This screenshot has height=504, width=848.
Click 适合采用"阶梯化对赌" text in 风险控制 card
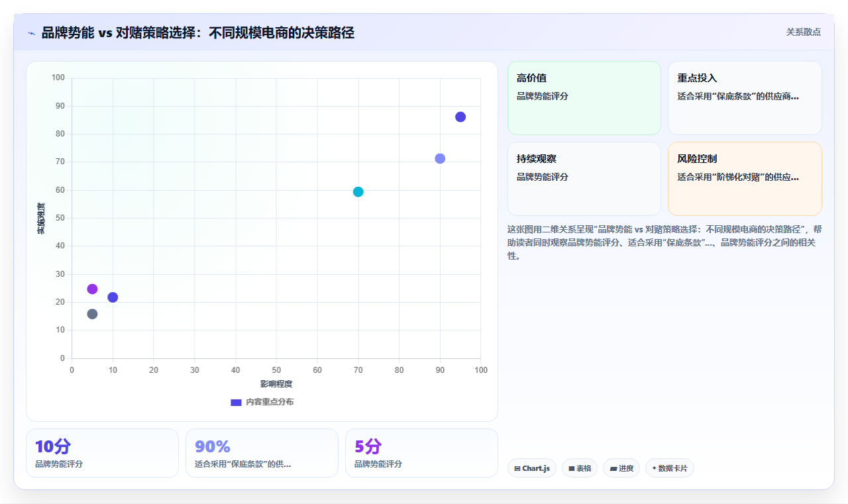pos(738,177)
